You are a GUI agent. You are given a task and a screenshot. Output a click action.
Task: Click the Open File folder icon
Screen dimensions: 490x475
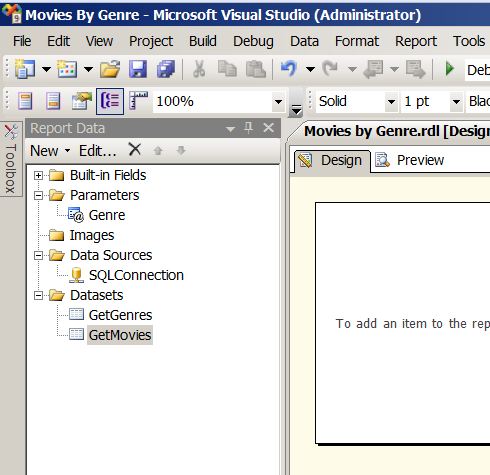[110, 69]
